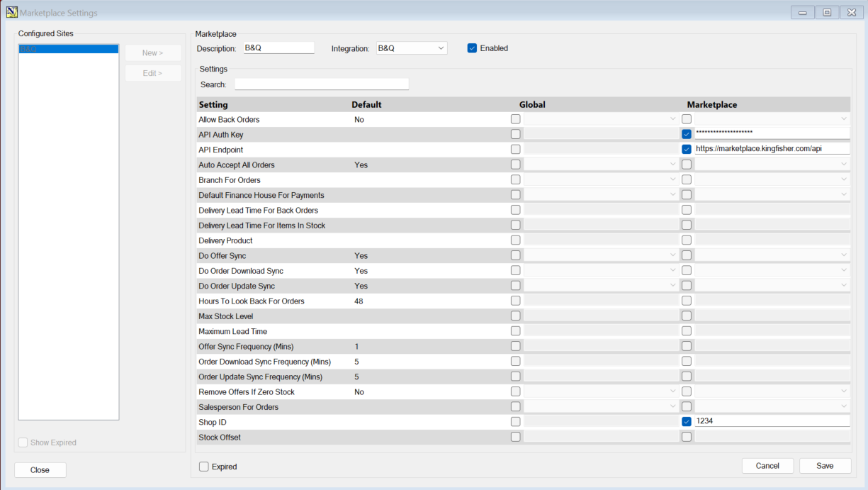Click the Cancel button

pos(767,466)
